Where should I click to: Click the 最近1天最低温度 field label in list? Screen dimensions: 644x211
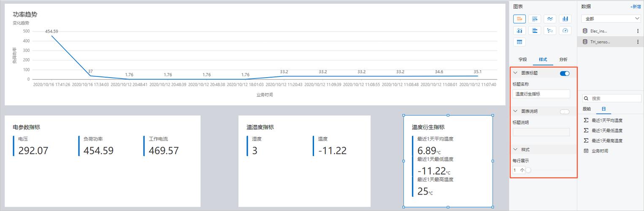(607, 131)
